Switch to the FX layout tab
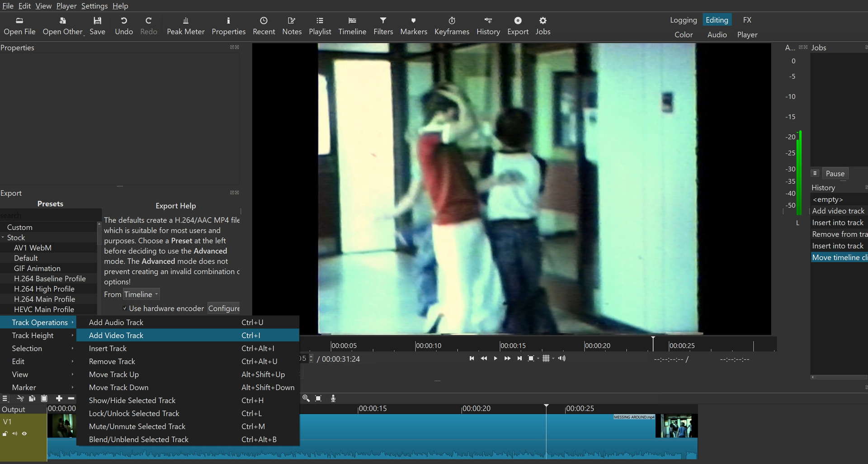 747,20
